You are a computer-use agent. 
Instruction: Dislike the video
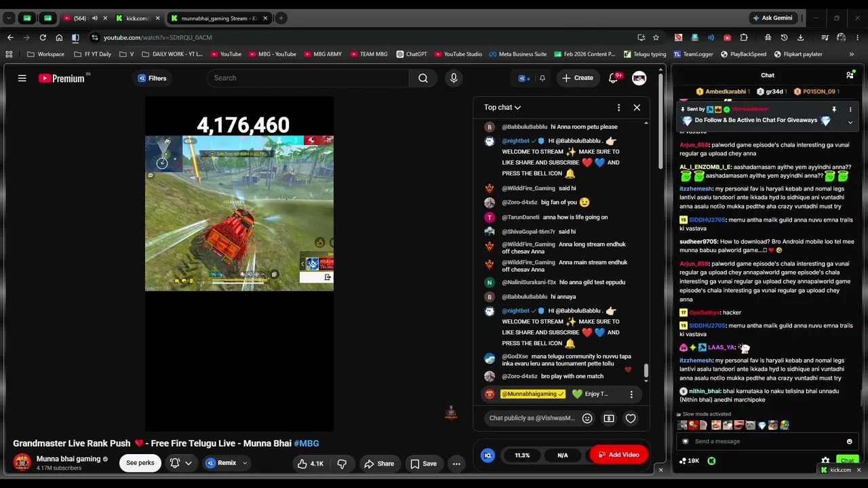[342, 464]
